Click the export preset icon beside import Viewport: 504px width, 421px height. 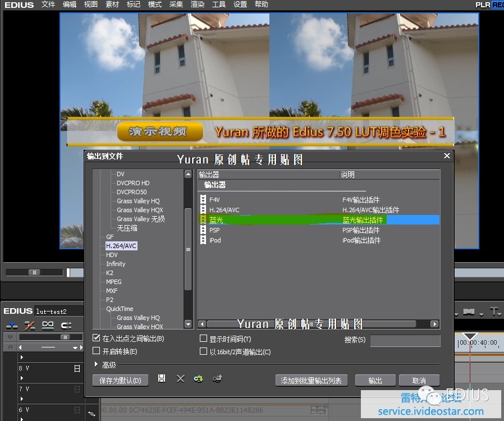[x=217, y=379]
